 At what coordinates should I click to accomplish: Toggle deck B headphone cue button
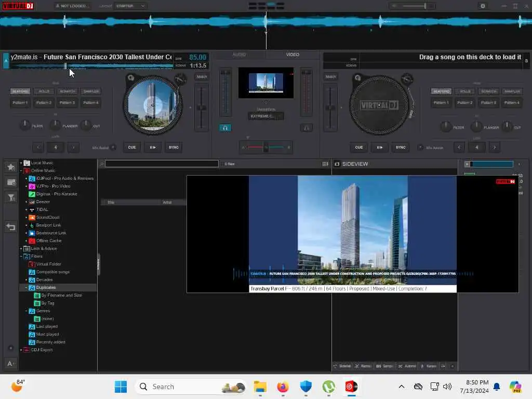coord(307,128)
